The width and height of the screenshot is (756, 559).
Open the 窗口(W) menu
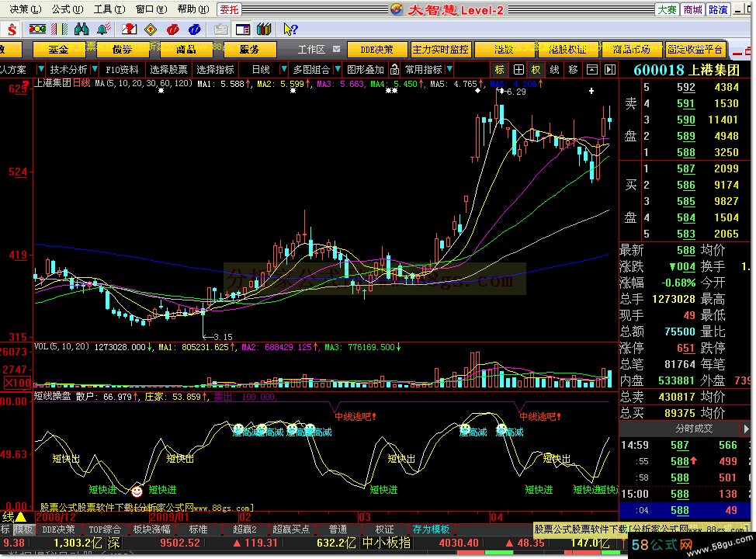tap(151, 9)
